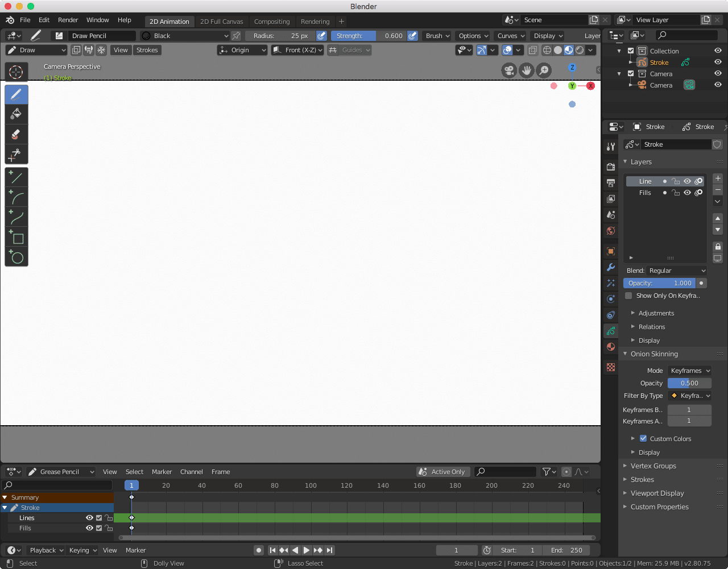Screen dimensions: 728x569
Task: Select the Cutter tool
Action: pyautogui.click(x=16, y=154)
